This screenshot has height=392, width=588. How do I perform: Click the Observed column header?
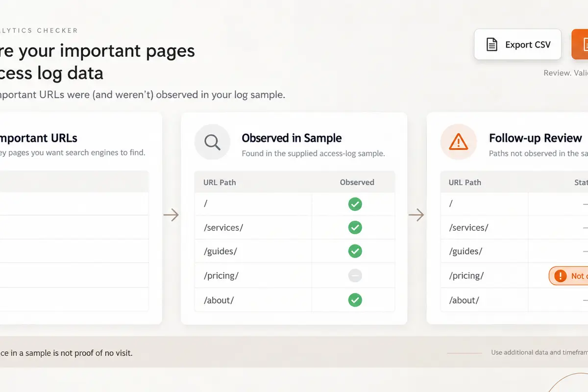point(357,182)
